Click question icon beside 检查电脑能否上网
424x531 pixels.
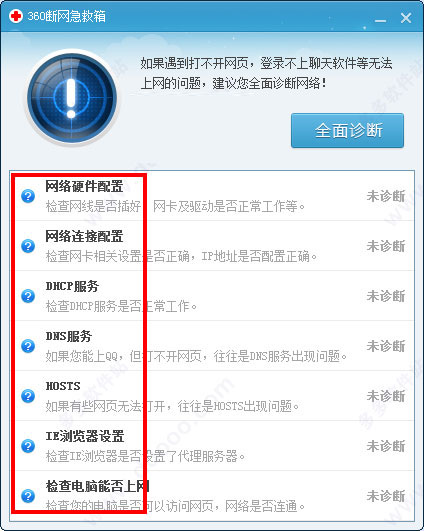[28, 496]
